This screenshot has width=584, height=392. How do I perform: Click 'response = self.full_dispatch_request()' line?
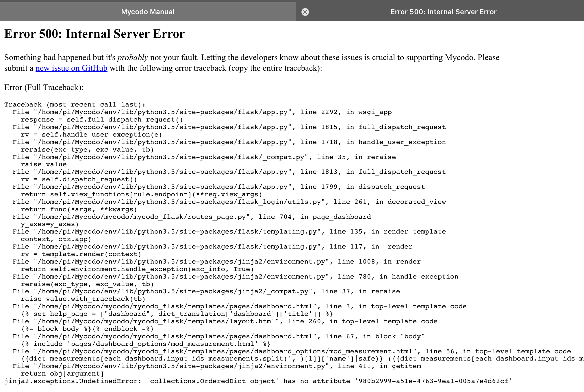102,120
